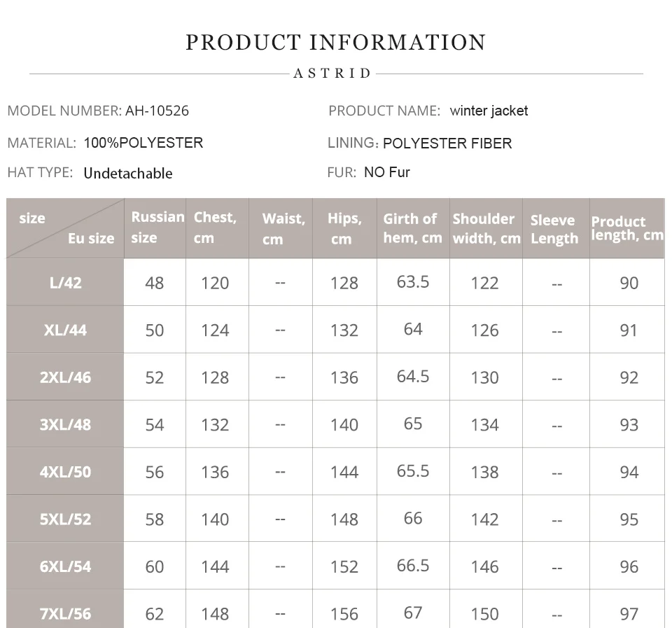672x628 pixels.
Task: Click the Girth of hem column header
Action: click(x=413, y=228)
